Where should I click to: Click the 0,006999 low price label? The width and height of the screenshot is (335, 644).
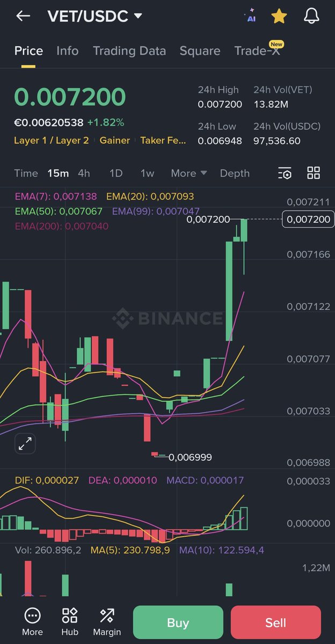point(190,458)
